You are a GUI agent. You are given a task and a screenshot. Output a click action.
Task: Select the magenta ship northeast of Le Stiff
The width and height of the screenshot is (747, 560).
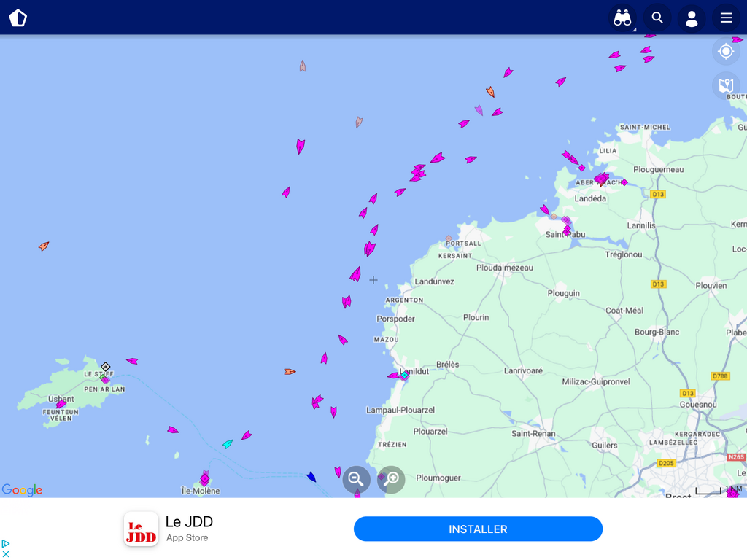[x=132, y=361]
